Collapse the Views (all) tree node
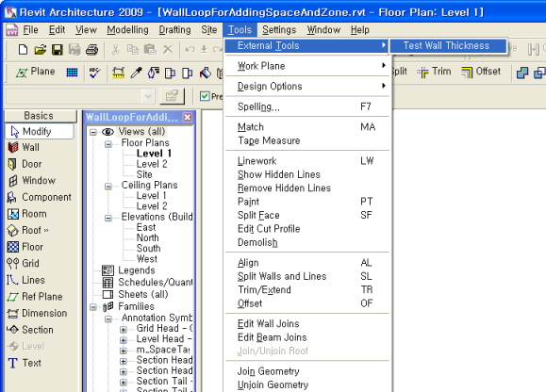 pyautogui.click(x=93, y=132)
